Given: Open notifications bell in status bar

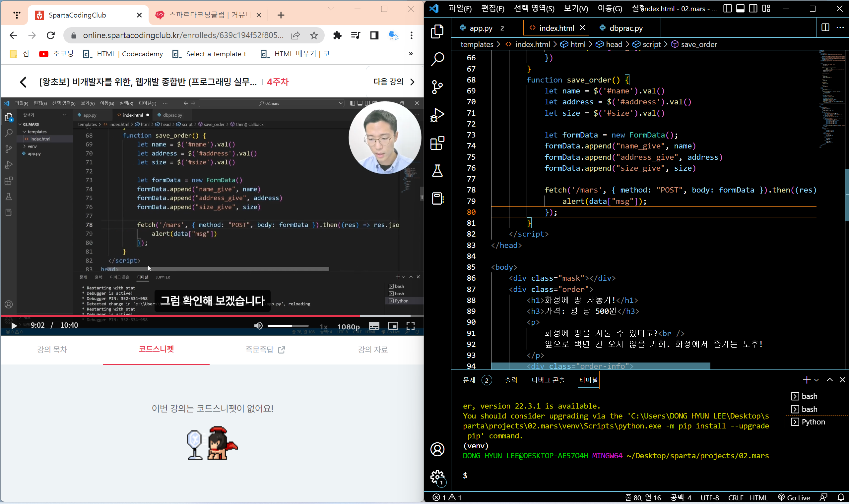Looking at the screenshot, I should [x=840, y=497].
